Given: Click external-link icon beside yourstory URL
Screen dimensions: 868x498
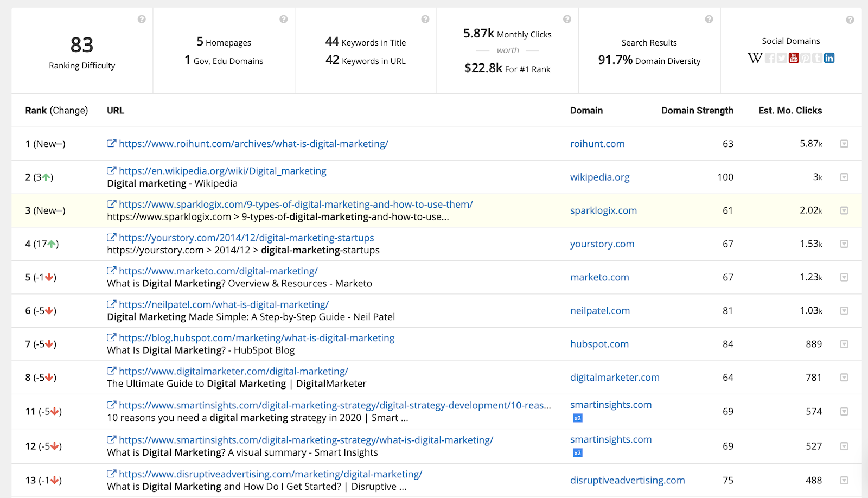Looking at the screenshot, I should pos(112,237).
